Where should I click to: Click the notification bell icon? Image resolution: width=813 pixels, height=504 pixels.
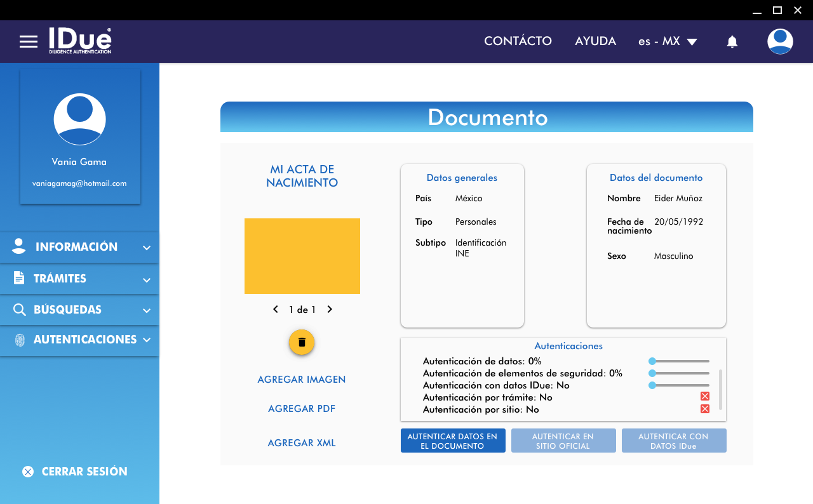732,42
